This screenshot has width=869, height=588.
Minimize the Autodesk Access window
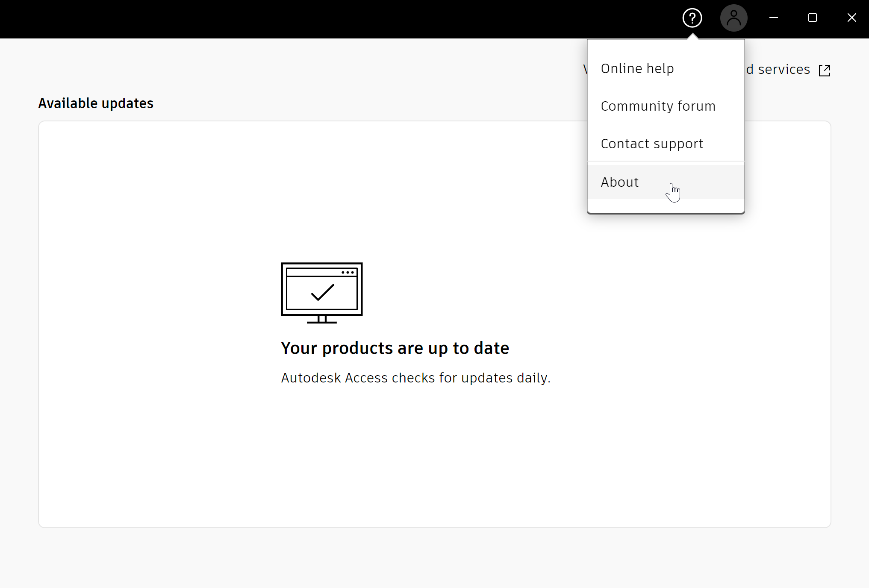[x=773, y=18]
